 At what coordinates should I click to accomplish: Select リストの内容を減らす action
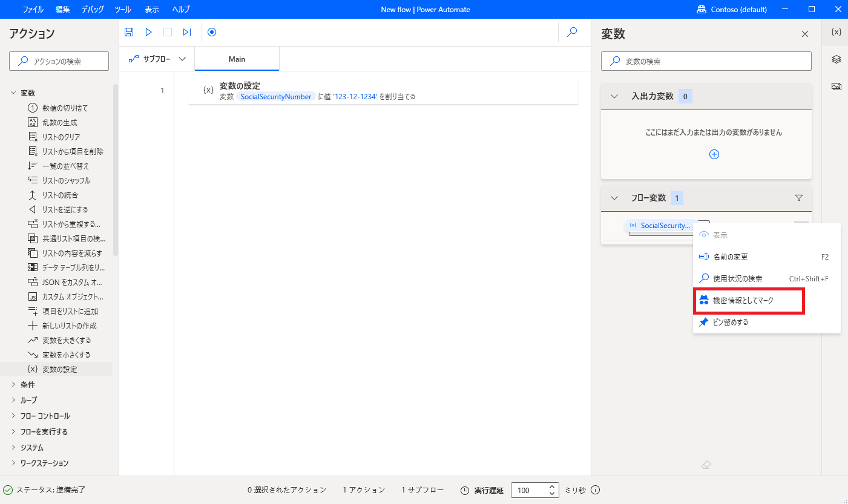pos(65,253)
